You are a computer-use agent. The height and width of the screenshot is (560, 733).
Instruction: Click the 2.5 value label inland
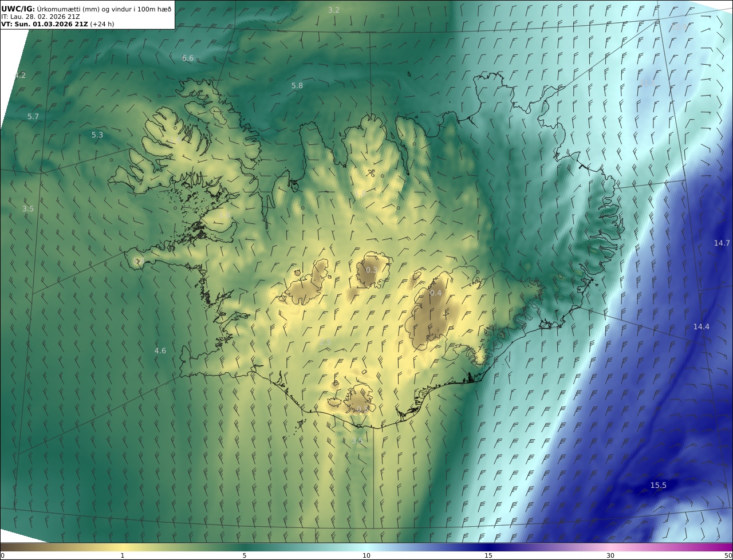325,342
